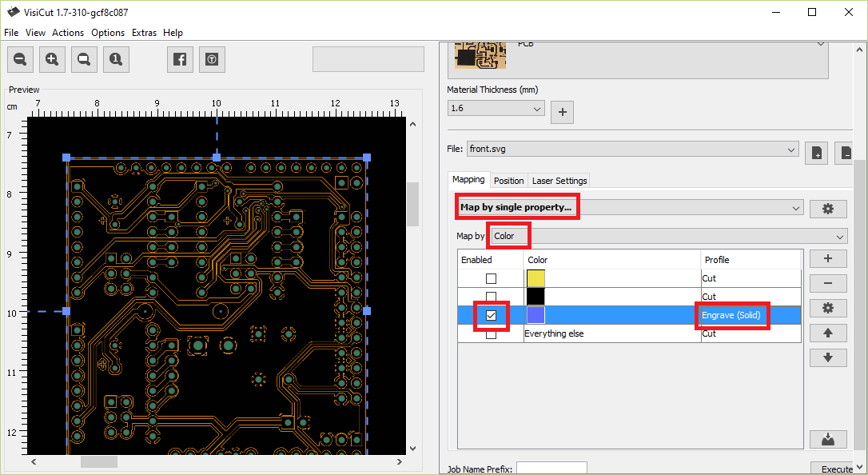Viewport: 868px width, 475px height.
Task: Click the Enabled column header
Action: tap(491, 260)
